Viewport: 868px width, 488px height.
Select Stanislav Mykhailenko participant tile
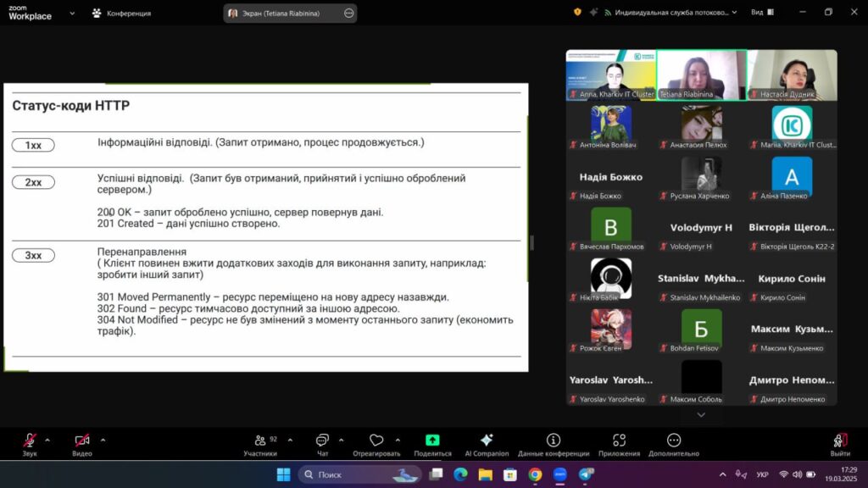pyautogui.click(x=702, y=279)
